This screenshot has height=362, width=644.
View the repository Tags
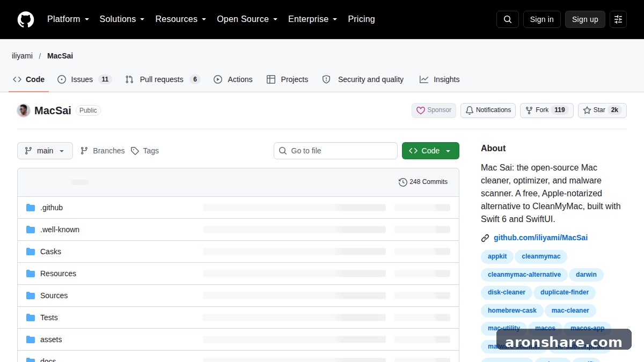tap(145, 151)
